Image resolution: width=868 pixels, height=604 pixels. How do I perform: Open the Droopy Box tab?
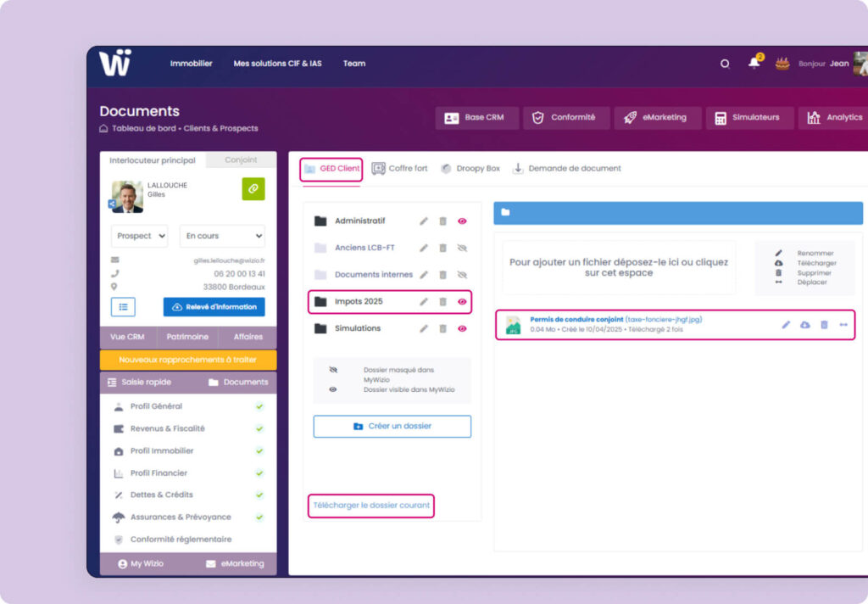pyautogui.click(x=470, y=169)
